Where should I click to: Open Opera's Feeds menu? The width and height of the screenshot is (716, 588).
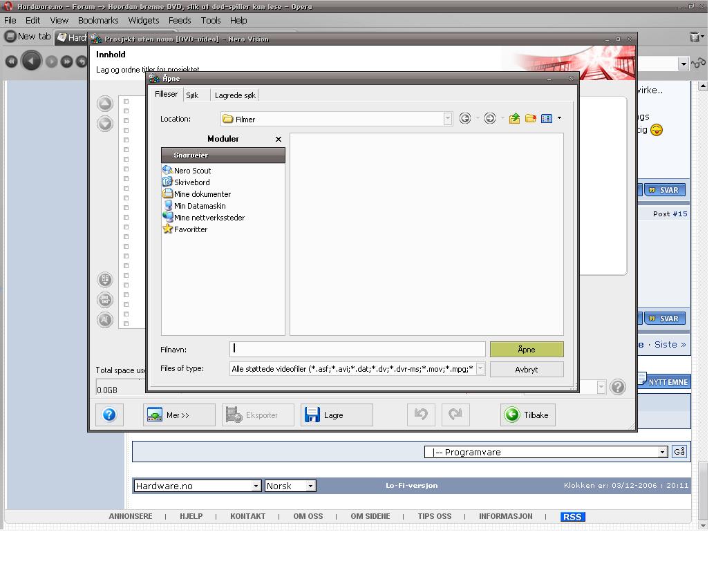[x=180, y=21]
